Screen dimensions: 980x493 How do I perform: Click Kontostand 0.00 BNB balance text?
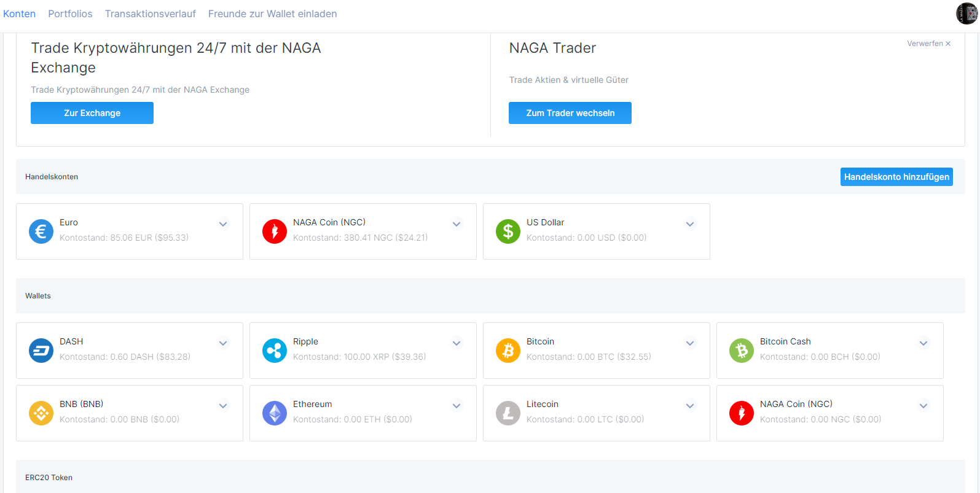click(119, 419)
